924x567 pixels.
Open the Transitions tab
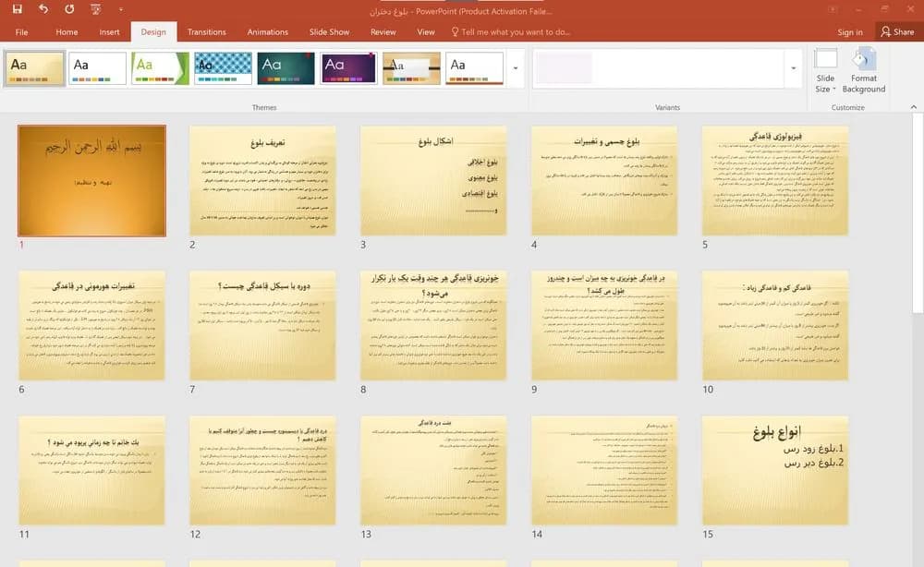[x=206, y=31]
